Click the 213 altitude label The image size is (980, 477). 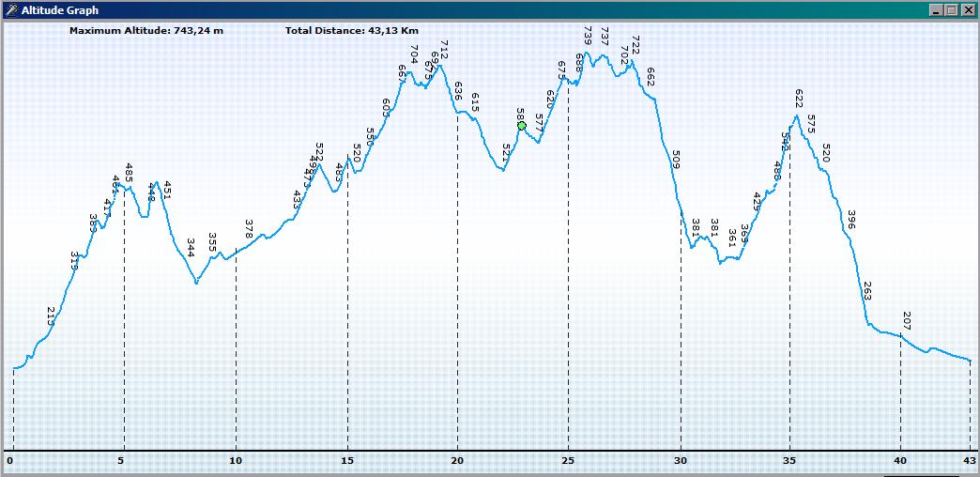point(52,315)
